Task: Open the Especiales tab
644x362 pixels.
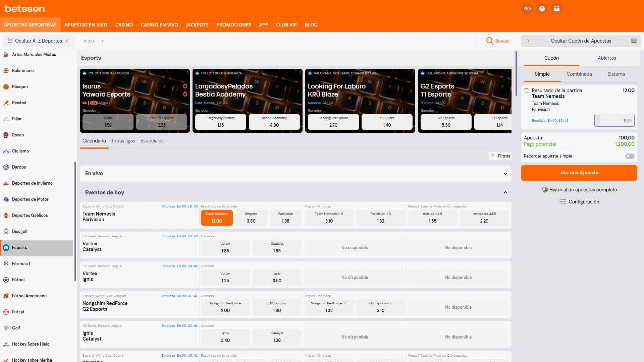Action: click(x=152, y=141)
